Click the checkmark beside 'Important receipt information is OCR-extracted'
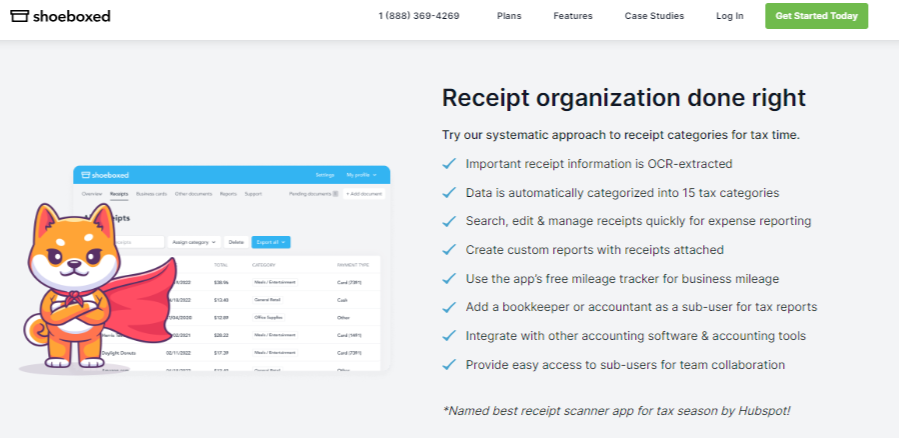 click(x=449, y=164)
